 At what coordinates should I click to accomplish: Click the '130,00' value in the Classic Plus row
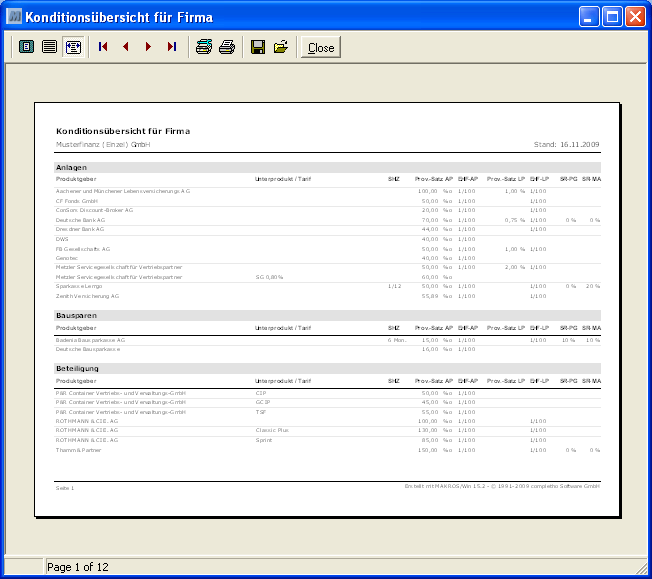click(428, 430)
